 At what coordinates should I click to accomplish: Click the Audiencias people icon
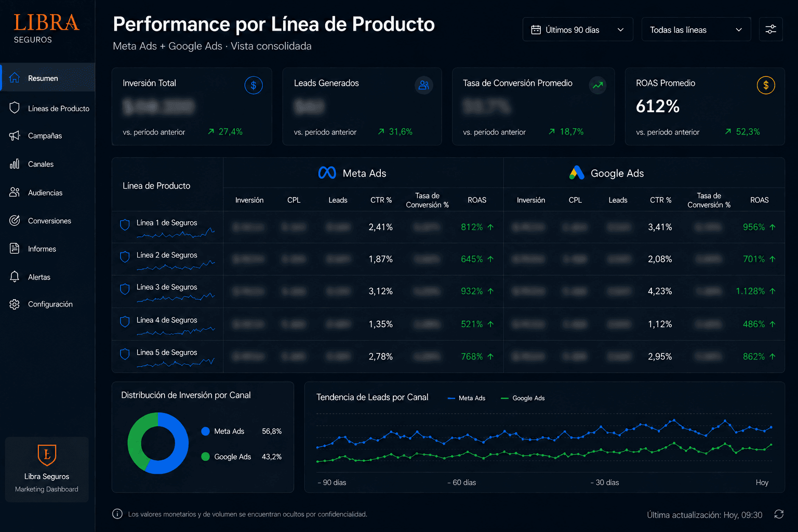coord(15,192)
